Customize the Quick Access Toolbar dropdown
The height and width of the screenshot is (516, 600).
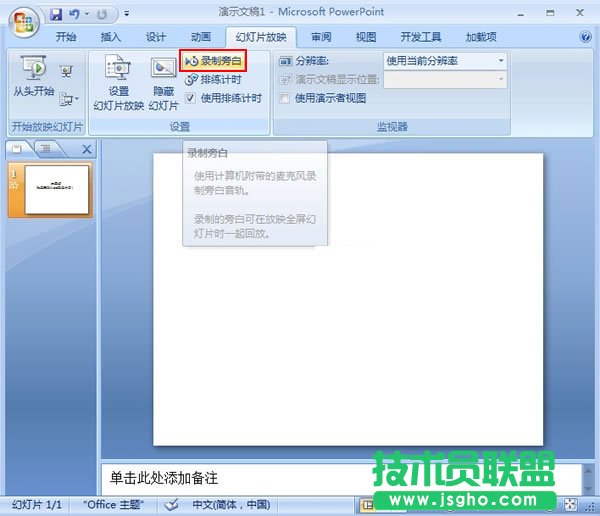[127, 14]
